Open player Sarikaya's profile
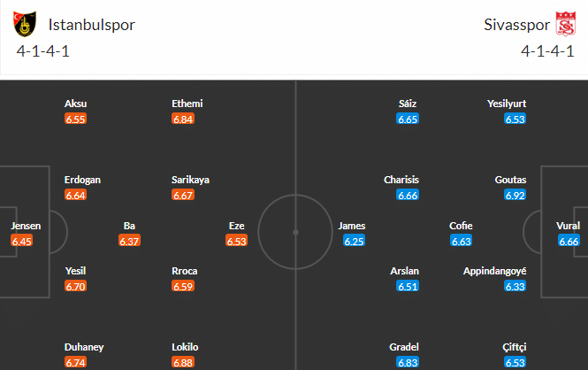The image size is (588, 370). (190, 180)
